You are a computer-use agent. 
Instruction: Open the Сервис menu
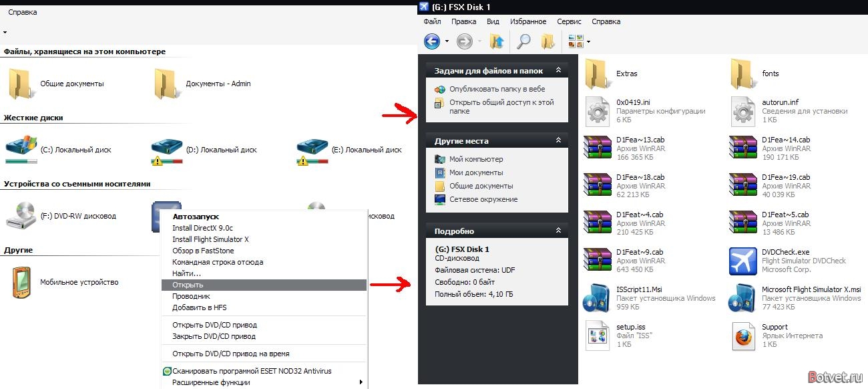569,21
